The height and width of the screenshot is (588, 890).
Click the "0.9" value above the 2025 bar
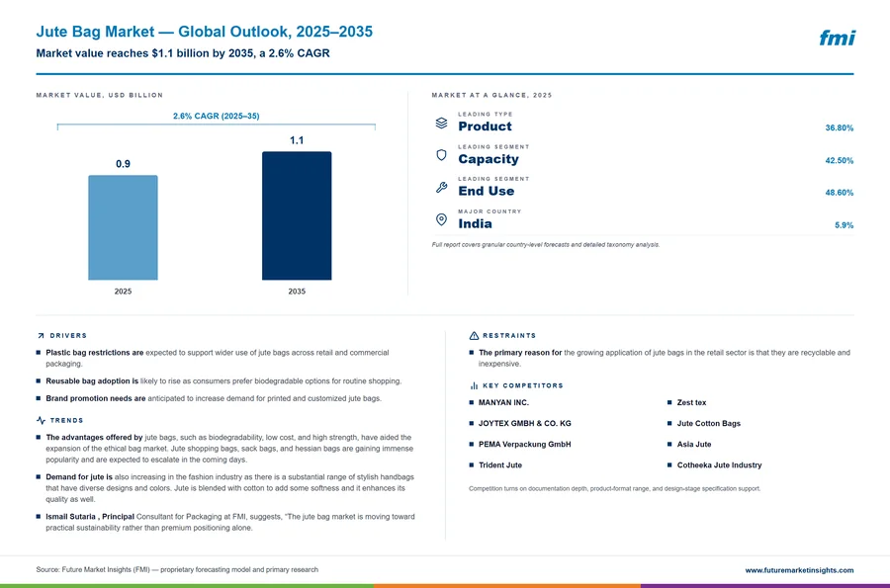[124, 164]
